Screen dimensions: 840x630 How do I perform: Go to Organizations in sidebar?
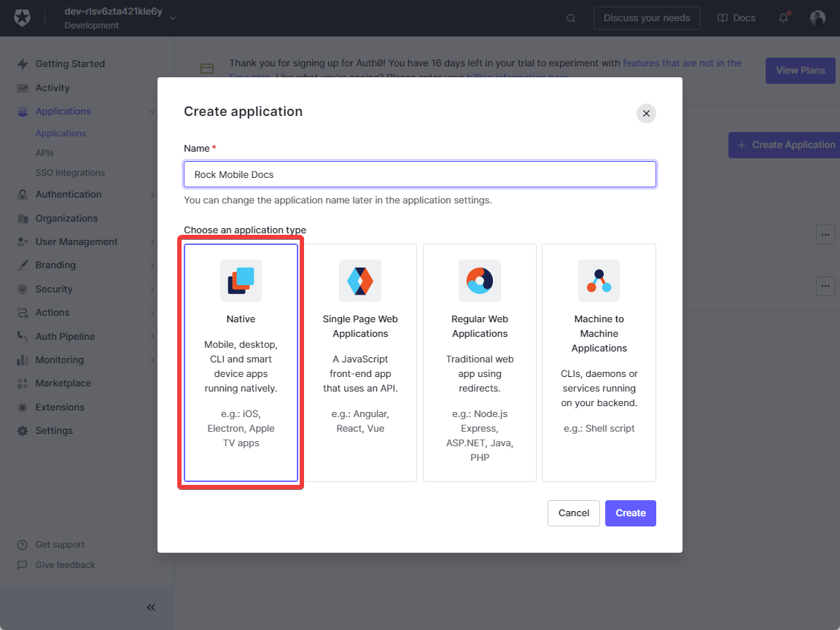66,219
